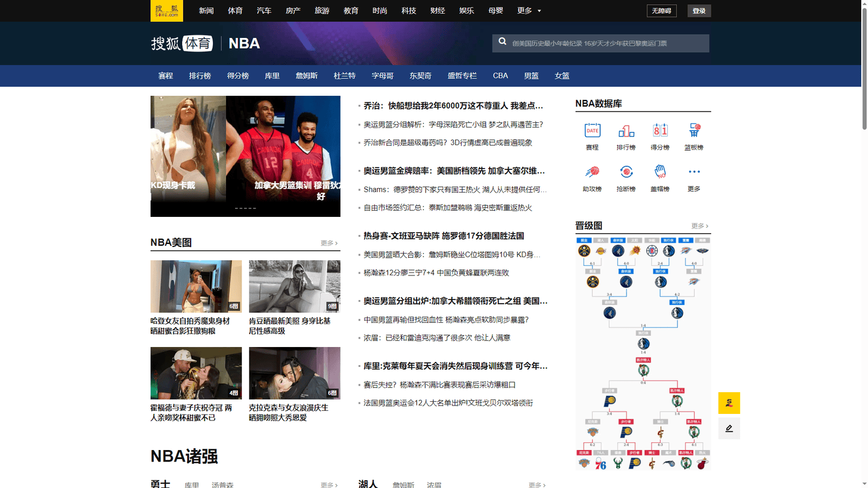Screen dimensions: 868x488
Task: Open 新闻 in top navigation
Action: [x=206, y=10]
